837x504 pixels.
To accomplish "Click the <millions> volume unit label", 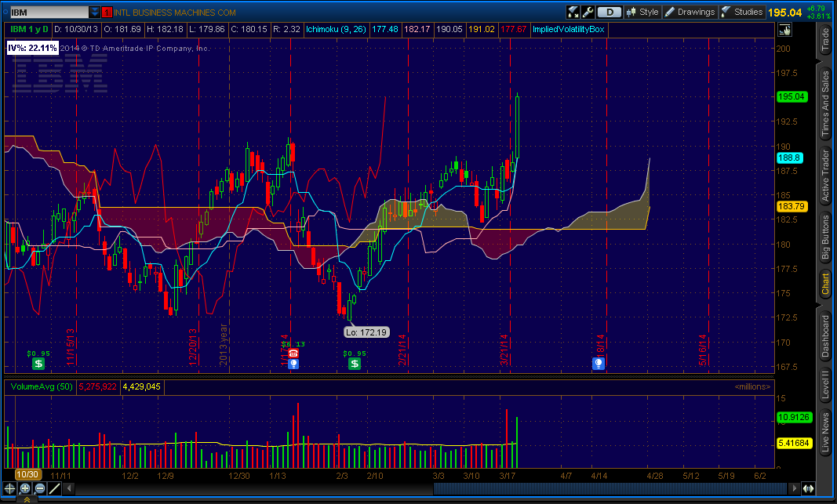I will pos(752,386).
